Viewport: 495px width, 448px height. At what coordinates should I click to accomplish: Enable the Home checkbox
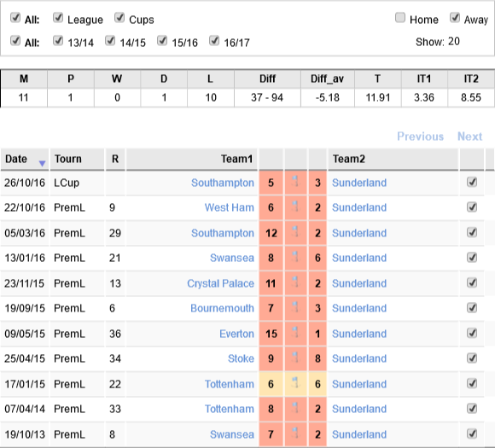click(400, 18)
